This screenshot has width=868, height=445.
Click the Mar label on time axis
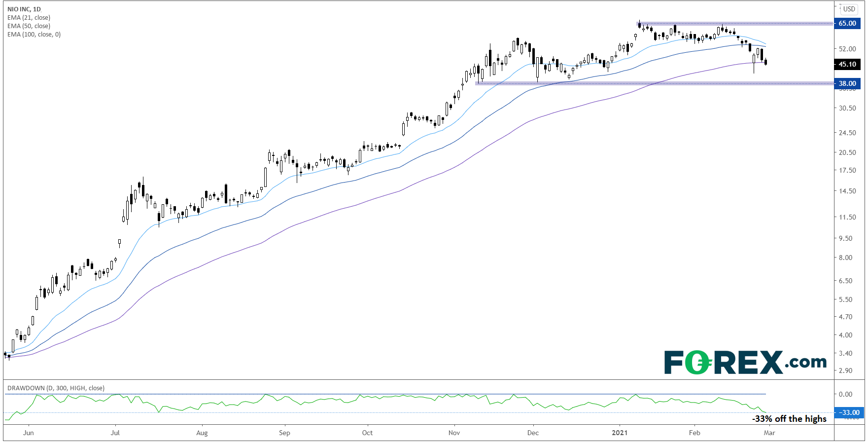(x=769, y=433)
